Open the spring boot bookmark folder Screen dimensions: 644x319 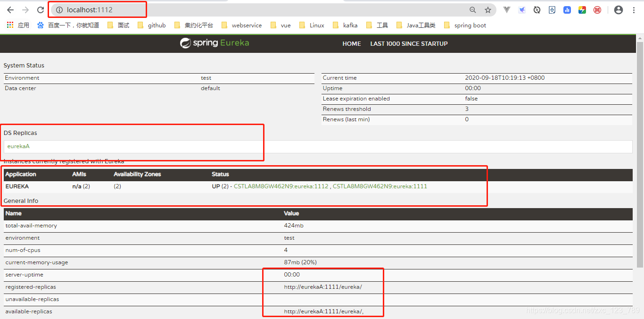click(x=465, y=25)
